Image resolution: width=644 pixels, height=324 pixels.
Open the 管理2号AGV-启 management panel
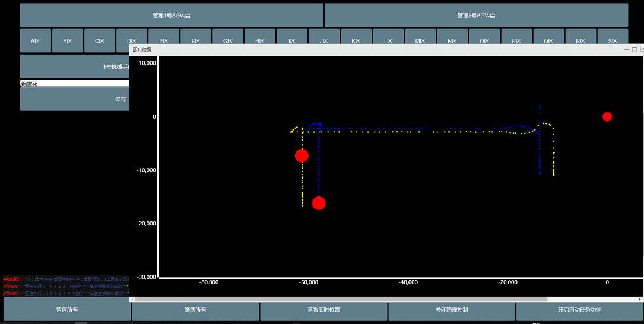pyautogui.click(x=476, y=15)
